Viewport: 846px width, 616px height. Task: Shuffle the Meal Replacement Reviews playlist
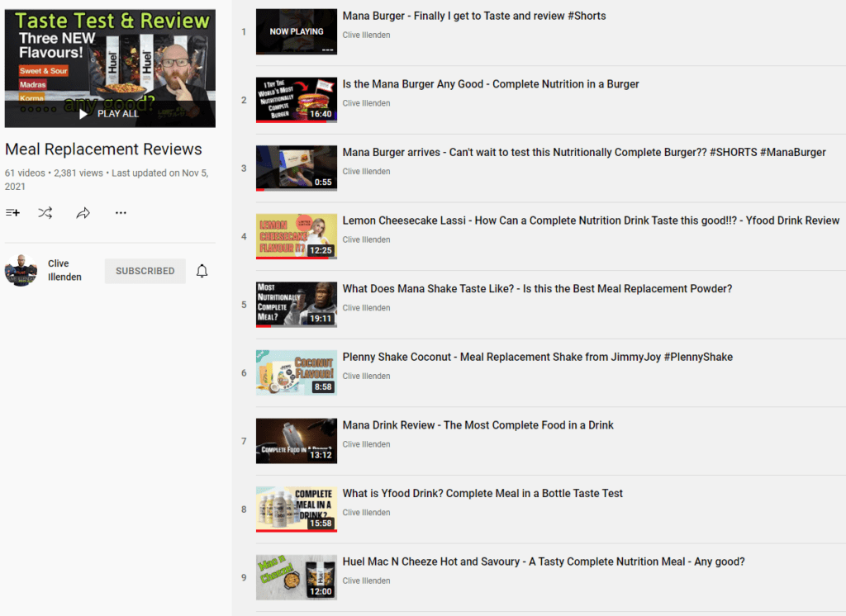click(x=45, y=213)
